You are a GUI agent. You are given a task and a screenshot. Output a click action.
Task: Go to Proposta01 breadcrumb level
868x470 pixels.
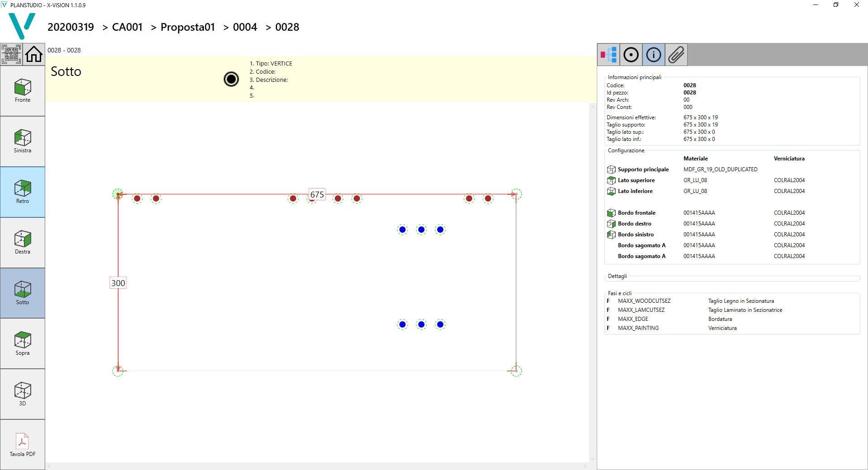pos(188,27)
